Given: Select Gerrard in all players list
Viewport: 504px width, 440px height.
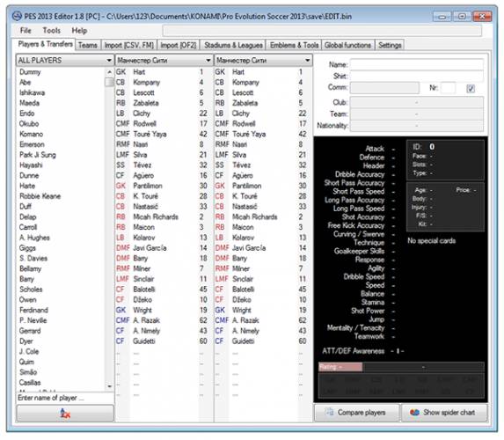Looking at the screenshot, I should tap(30, 331).
